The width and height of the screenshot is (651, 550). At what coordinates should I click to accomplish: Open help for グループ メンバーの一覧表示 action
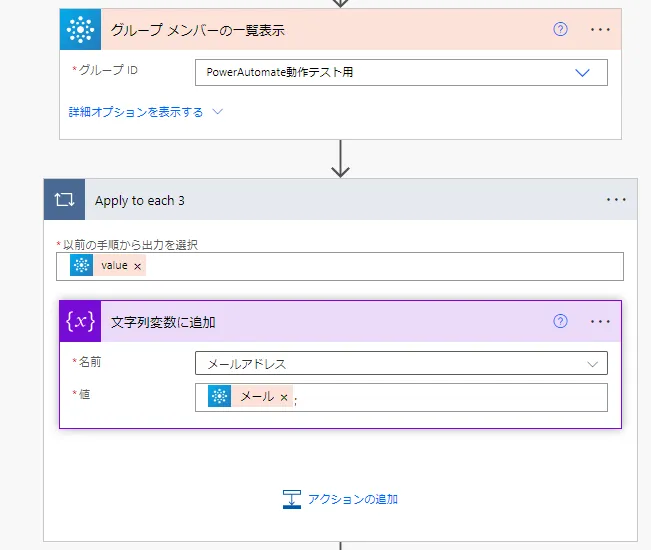pyautogui.click(x=560, y=29)
